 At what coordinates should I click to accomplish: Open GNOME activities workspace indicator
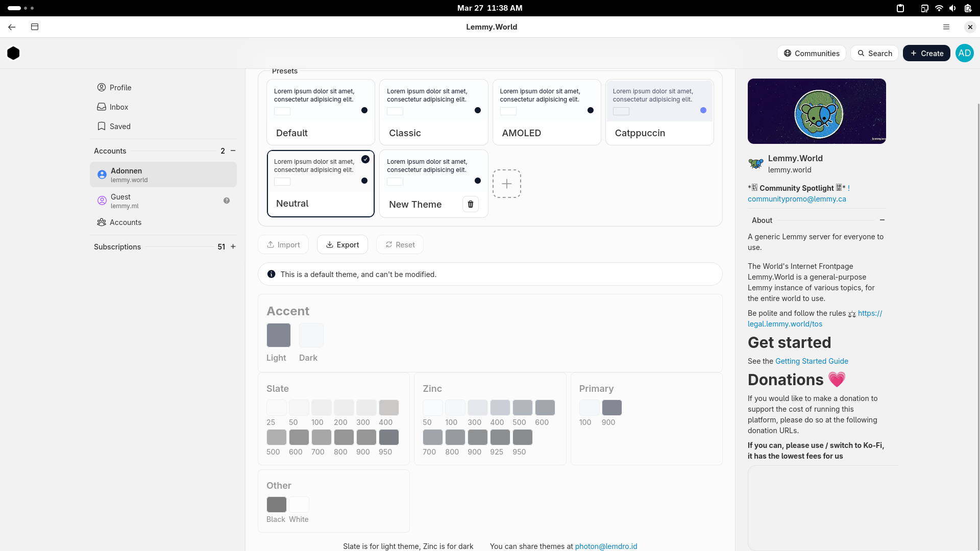pos(21,8)
